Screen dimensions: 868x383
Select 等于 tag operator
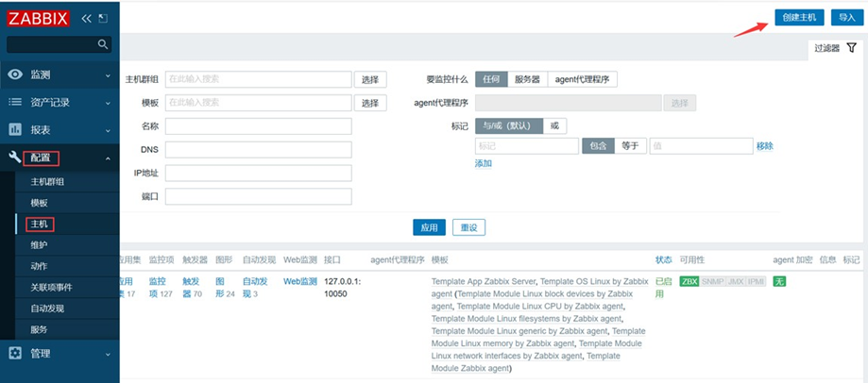point(631,146)
